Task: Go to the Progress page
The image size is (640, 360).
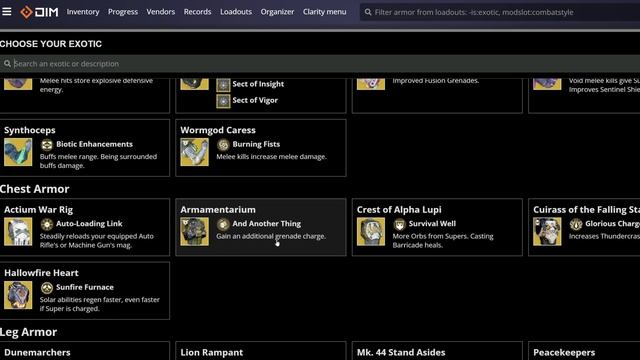Action: 122,12
